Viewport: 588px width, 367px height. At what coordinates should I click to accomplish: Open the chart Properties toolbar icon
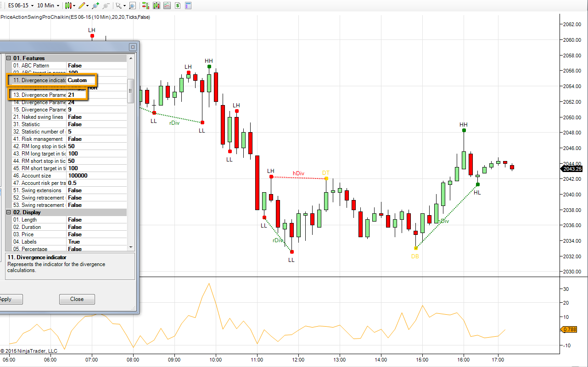188,6
